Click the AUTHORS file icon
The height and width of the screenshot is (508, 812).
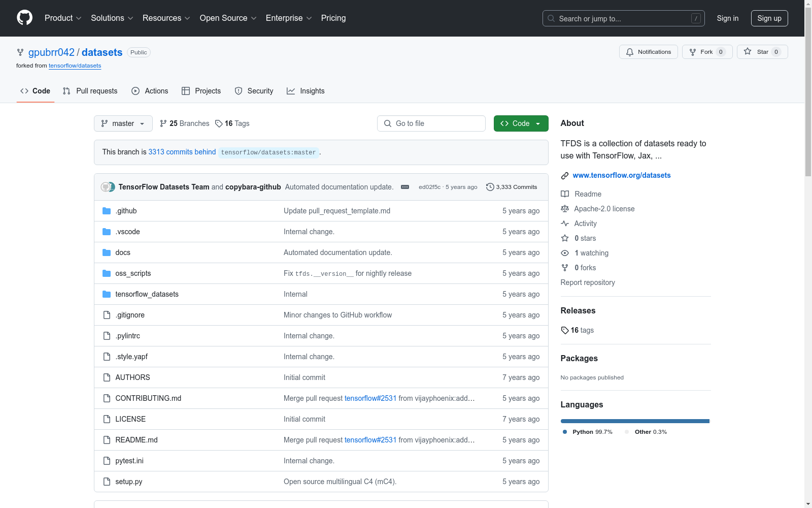pos(107,377)
